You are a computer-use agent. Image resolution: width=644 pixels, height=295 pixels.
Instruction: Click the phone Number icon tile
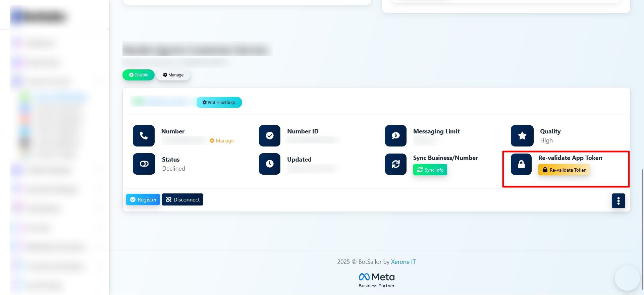coord(144,136)
